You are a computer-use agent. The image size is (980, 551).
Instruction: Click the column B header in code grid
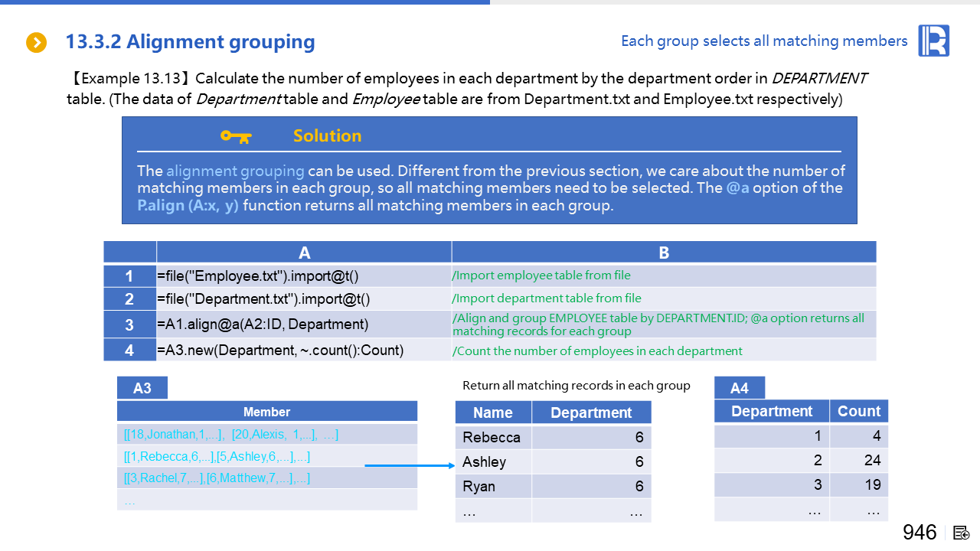663,253
